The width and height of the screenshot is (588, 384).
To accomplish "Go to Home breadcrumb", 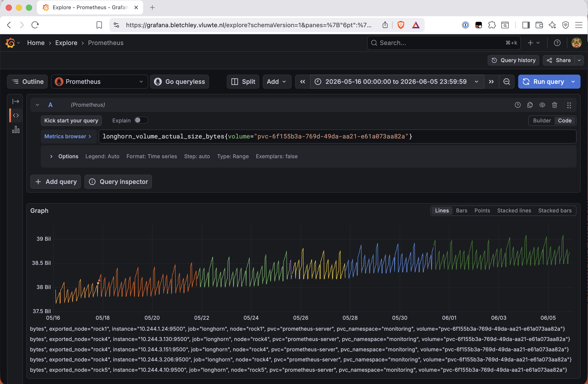I will click(36, 43).
